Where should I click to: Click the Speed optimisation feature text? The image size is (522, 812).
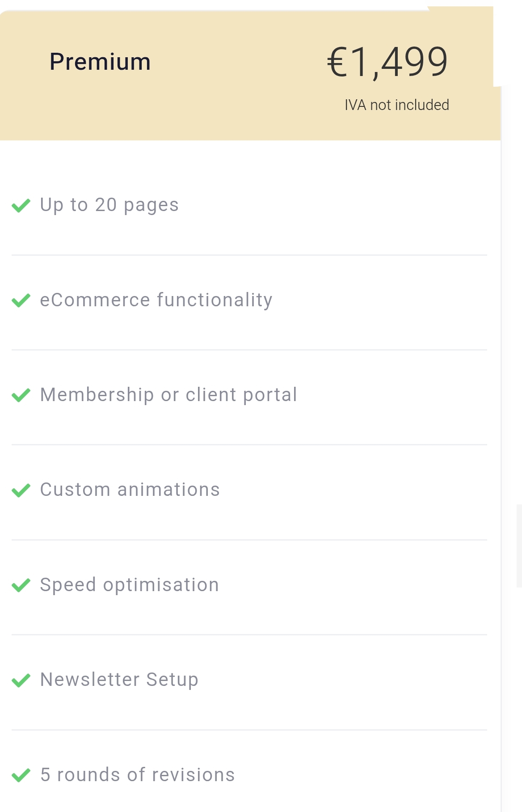pyautogui.click(x=130, y=585)
